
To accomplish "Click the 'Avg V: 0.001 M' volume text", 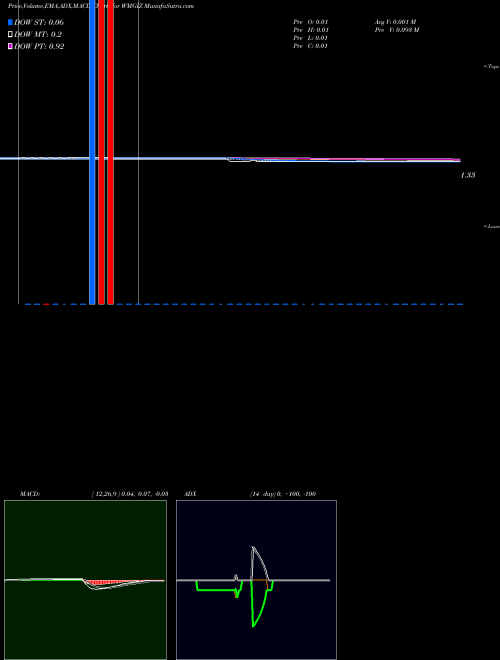I will pyautogui.click(x=395, y=22).
